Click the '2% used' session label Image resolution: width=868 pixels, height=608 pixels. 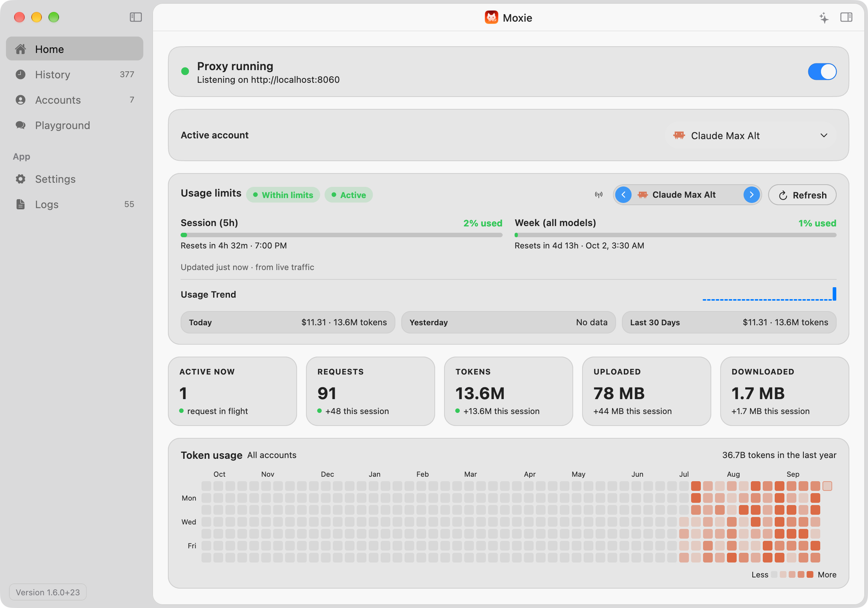[x=483, y=223]
